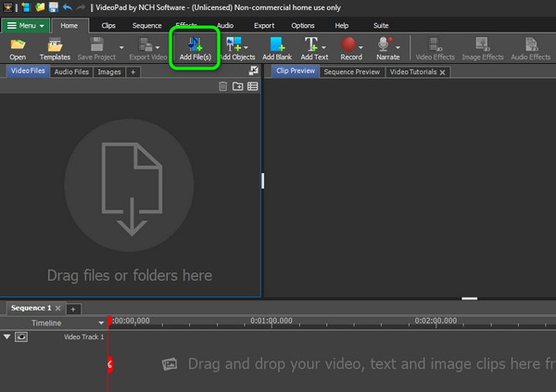556x392 pixels.
Task: Open the Help ribbon tab
Action: click(341, 26)
